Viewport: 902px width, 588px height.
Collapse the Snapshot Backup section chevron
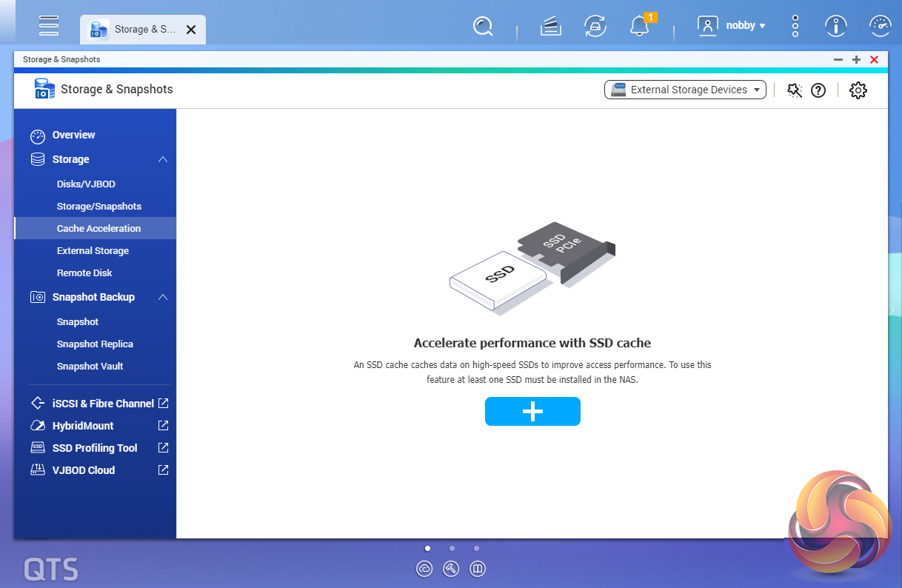point(163,297)
